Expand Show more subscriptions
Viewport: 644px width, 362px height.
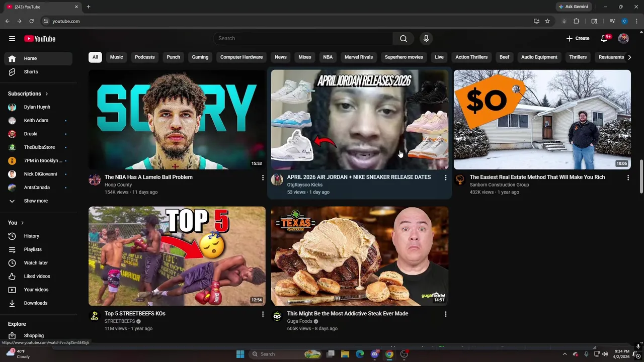pos(38,201)
